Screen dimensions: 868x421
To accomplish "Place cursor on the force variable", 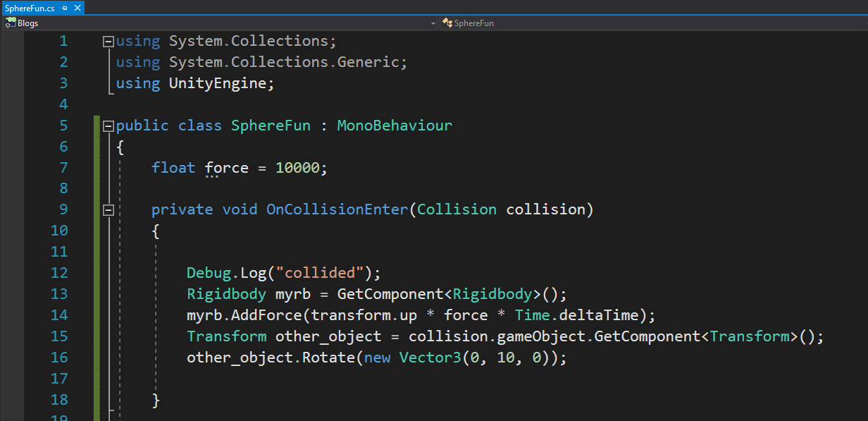I will pos(226,167).
